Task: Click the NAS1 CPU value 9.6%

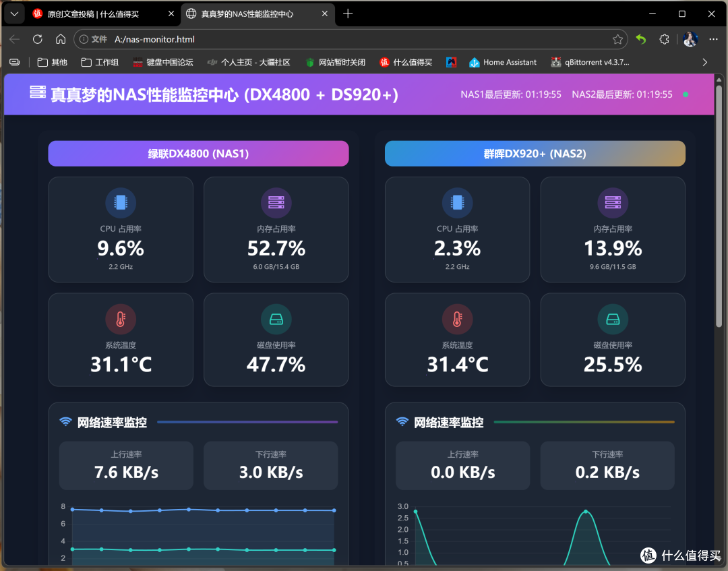Action: (x=121, y=248)
